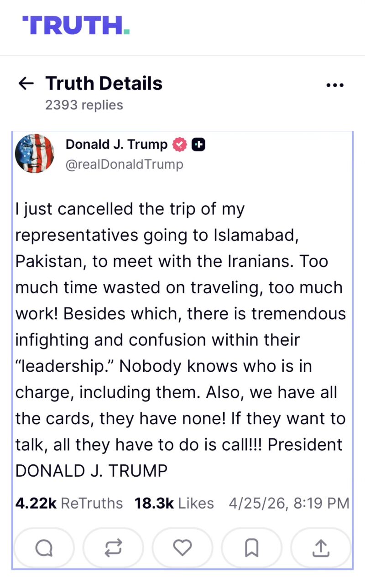Click the DONALD J. TRUMP signature line
365x588 pixels.
click(x=91, y=471)
